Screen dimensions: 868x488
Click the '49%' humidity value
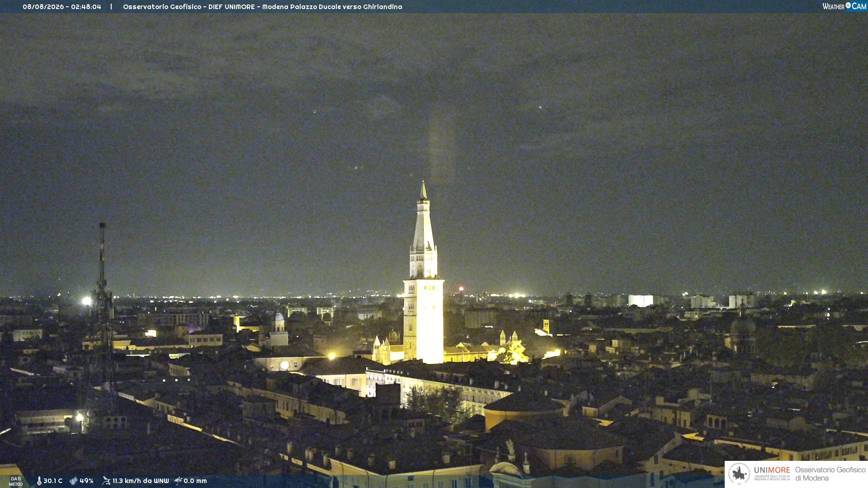[x=86, y=481]
